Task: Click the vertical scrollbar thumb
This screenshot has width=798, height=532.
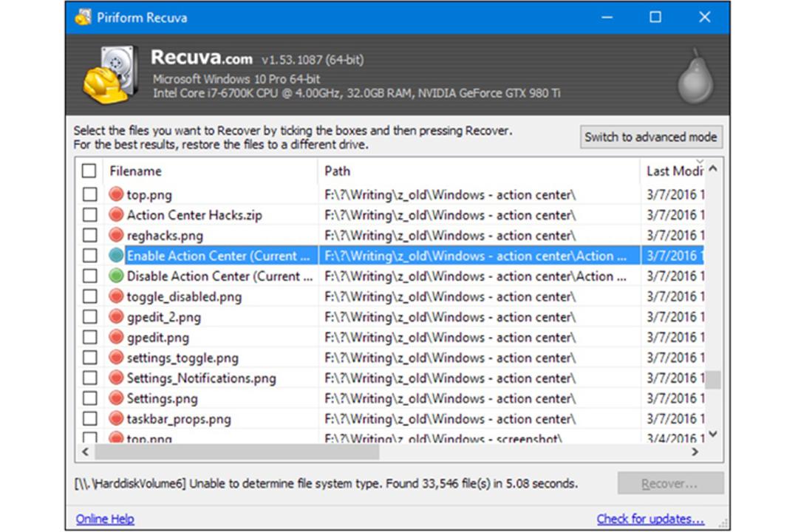Action: point(714,379)
